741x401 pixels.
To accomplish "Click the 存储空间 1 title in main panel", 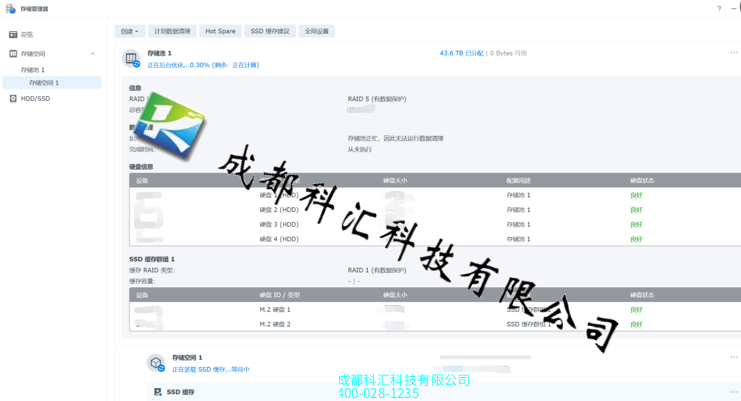I will tap(187, 358).
